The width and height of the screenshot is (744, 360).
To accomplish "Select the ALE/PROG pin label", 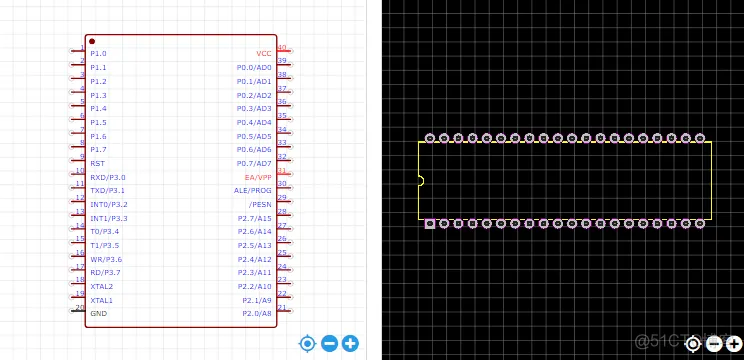I will (253, 191).
